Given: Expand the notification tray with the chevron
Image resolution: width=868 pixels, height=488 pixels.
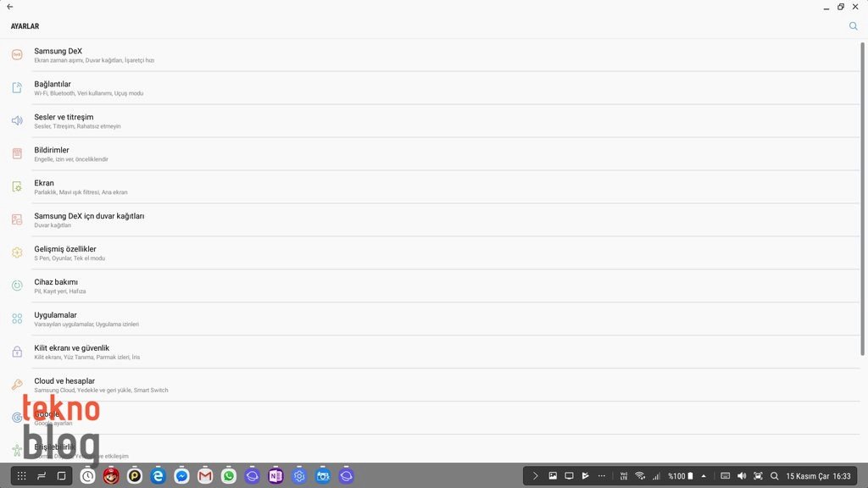Looking at the screenshot, I should (x=535, y=476).
